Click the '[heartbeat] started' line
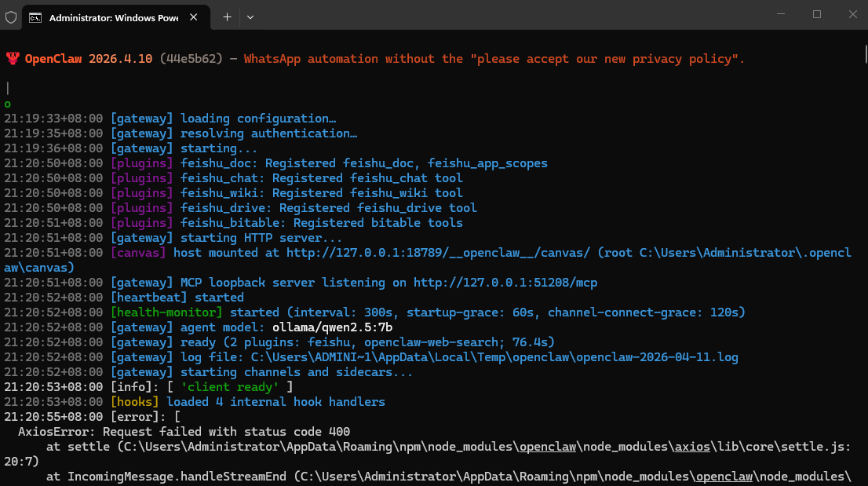Image resolution: width=868 pixels, height=486 pixels. pyautogui.click(x=177, y=298)
